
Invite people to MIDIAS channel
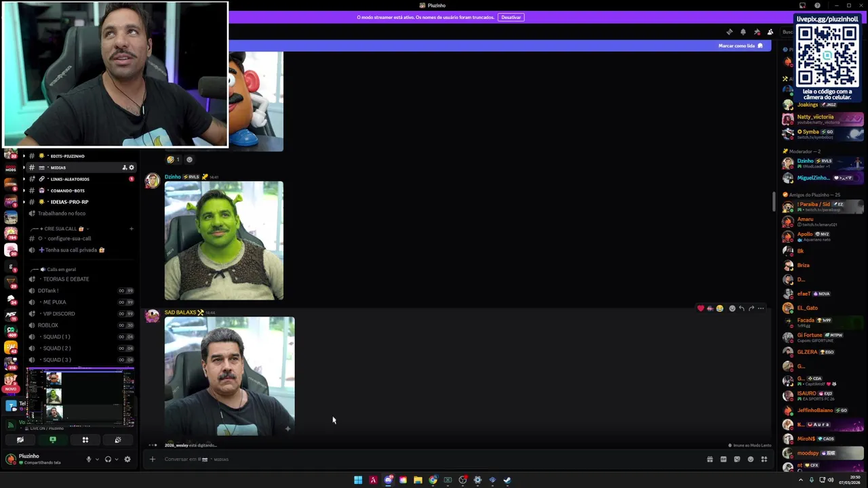click(125, 167)
